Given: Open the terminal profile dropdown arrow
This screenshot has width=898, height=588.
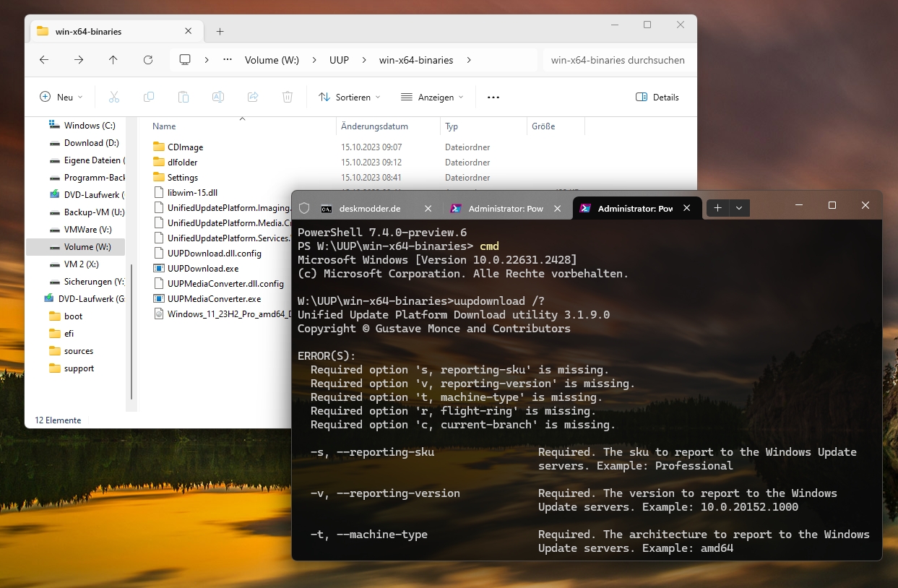Looking at the screenshot, I should [738, 208].
